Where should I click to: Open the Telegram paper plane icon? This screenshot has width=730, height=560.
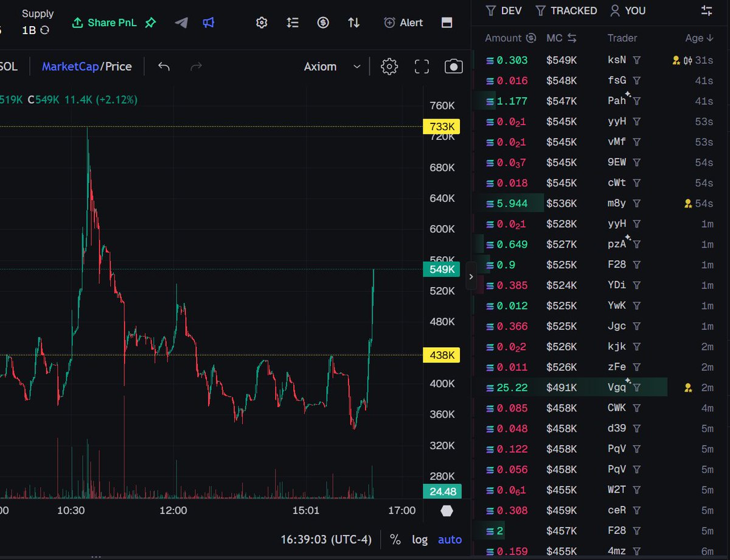(181, 22)
